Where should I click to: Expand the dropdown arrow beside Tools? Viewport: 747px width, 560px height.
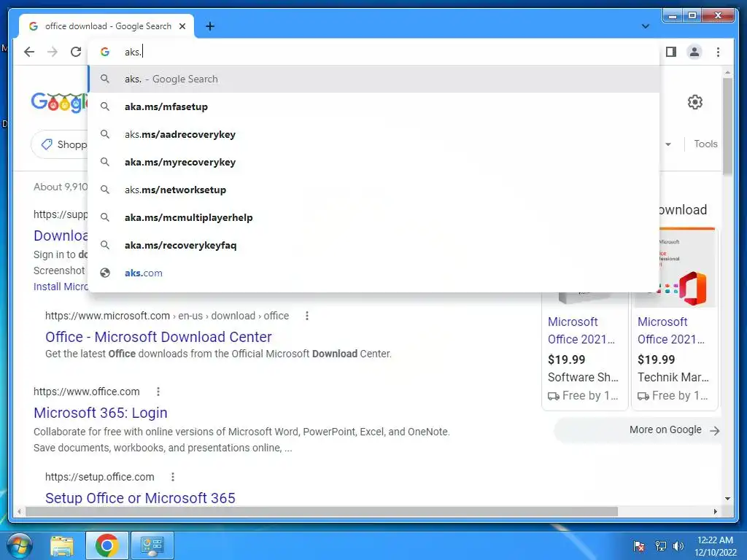point(668,144)
